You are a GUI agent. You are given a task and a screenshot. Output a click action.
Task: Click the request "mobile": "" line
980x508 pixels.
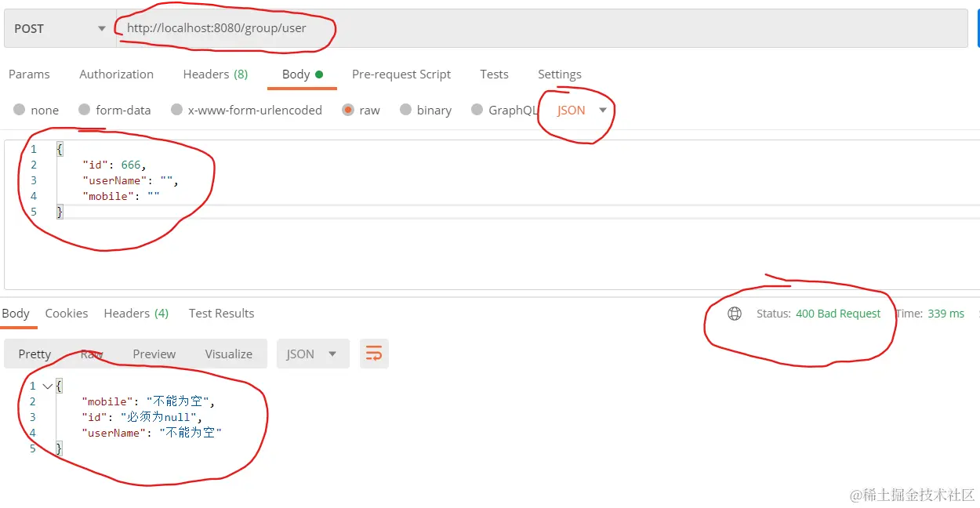pos(121,196)
